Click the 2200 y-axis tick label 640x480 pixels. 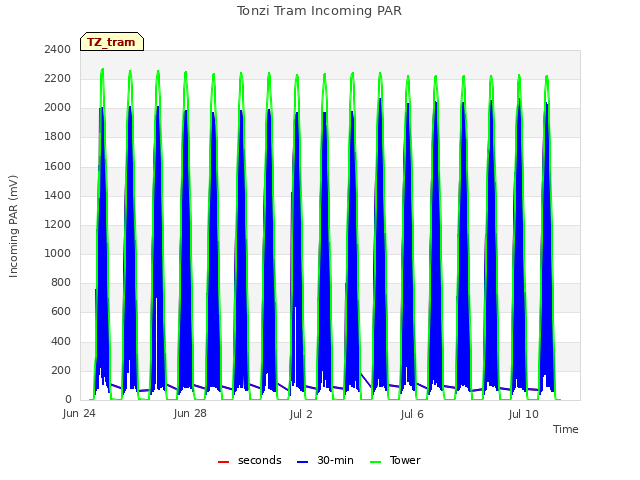(x=58, y=78)
